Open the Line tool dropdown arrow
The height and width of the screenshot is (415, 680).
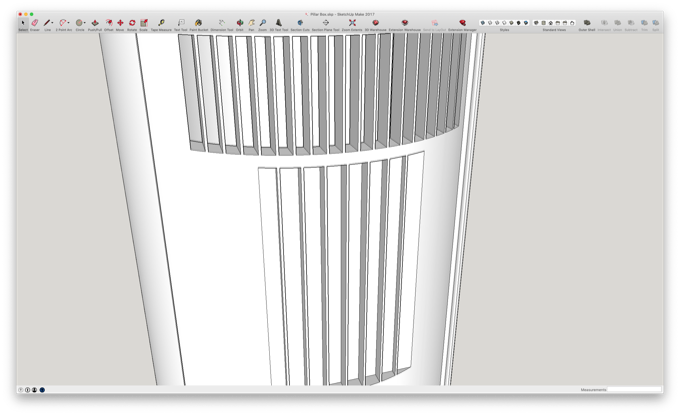[52, 23]
